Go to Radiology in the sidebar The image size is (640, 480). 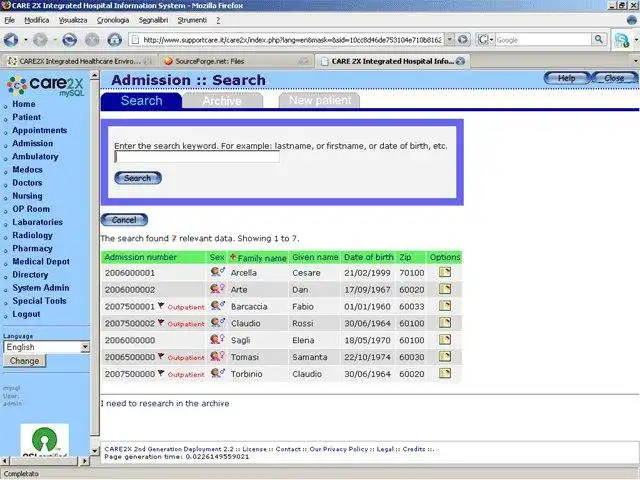point(33,235)
